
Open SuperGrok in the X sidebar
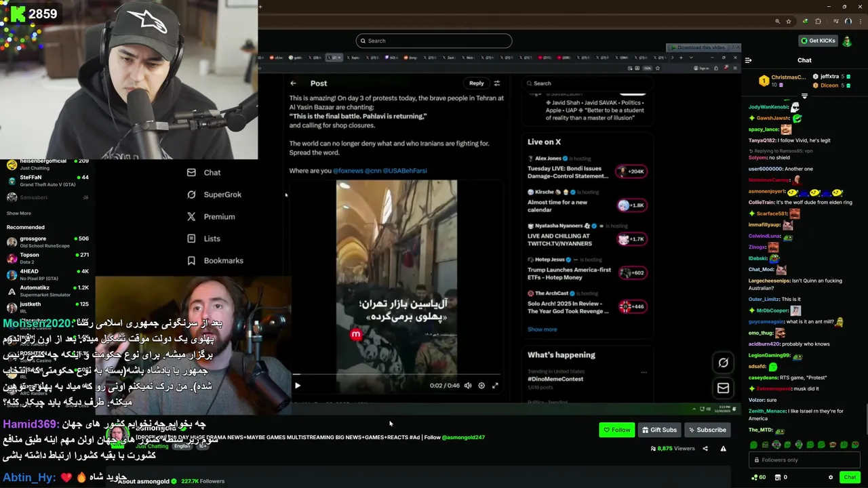click(x=214, y=195)
